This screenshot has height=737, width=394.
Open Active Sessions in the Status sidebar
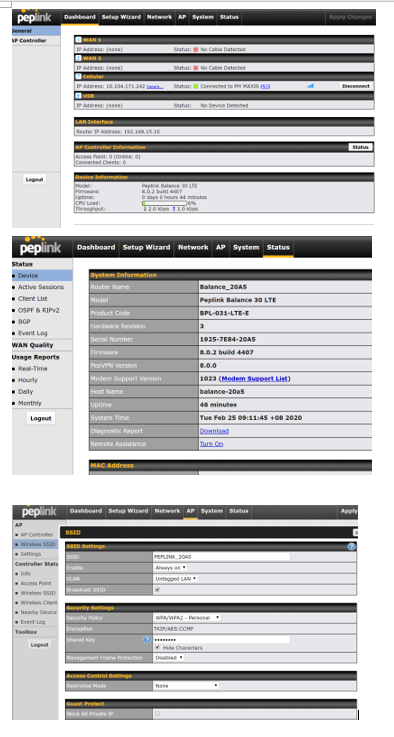point(41,287)
